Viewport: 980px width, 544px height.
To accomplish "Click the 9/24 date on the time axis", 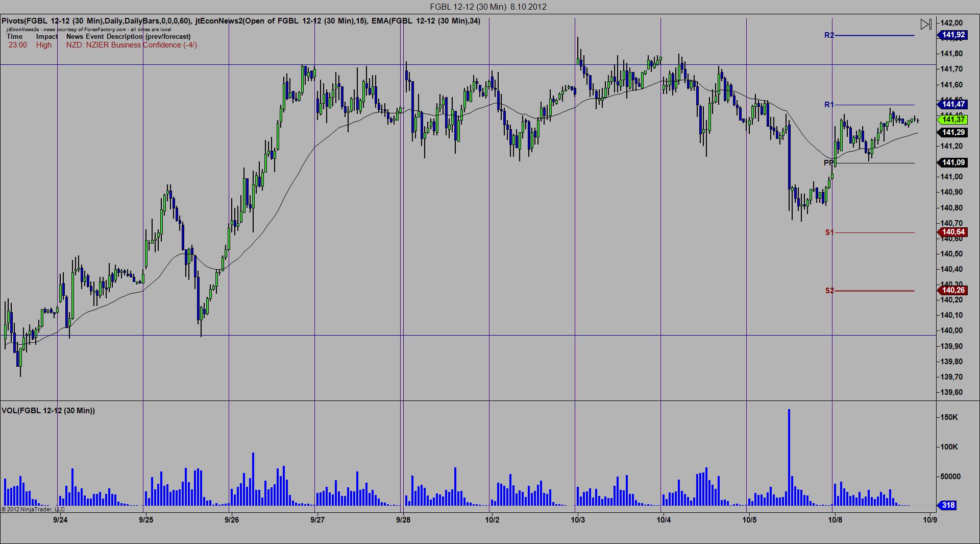I will pyautogui.click(x=60, y=520).
